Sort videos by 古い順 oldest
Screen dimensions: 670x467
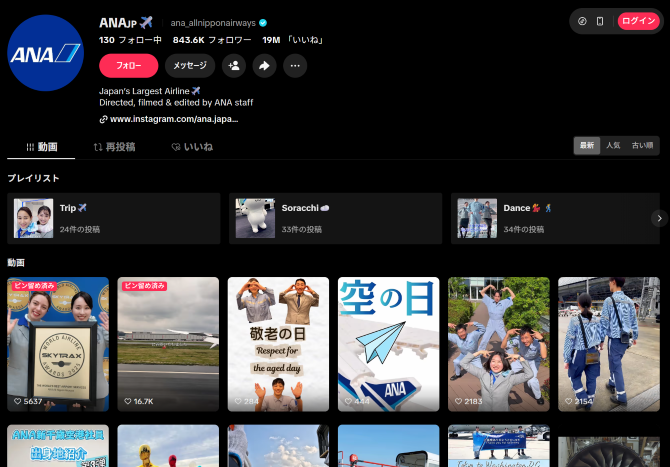click(x=642, y=145)
